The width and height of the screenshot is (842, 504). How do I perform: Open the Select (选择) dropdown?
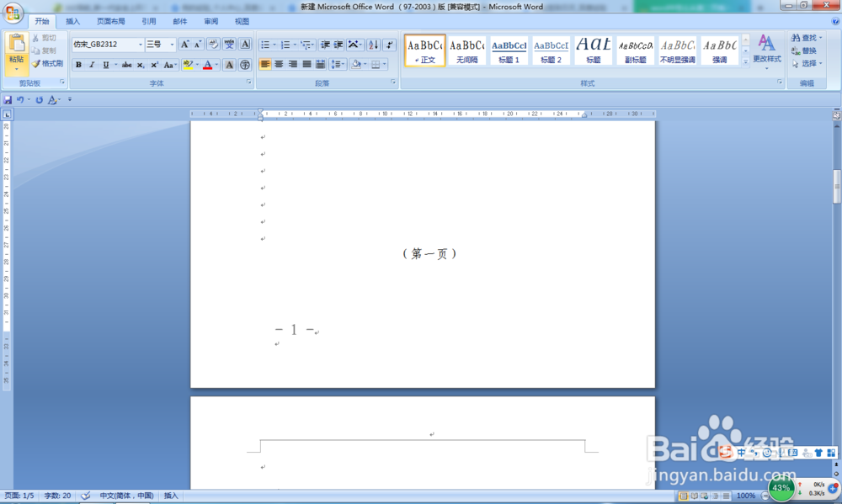pyautogui.click(x=807, y=63)
